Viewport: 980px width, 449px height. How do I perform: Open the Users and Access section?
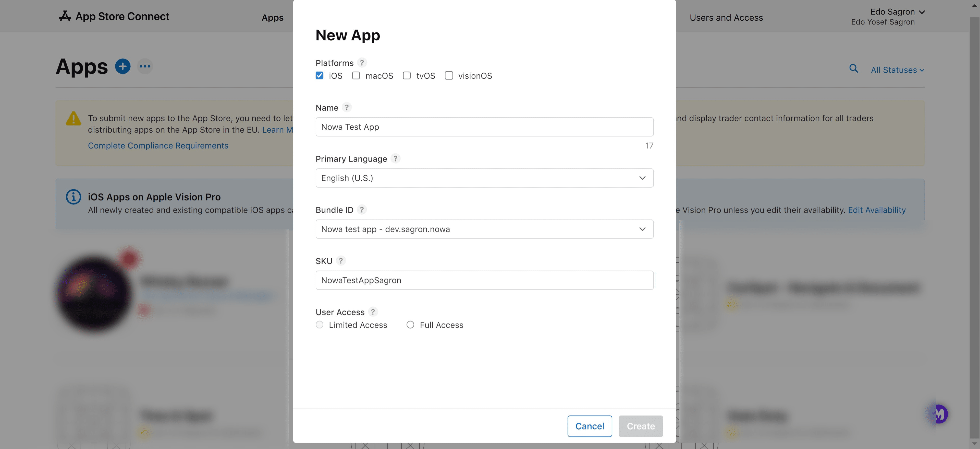tap(726, 17)
